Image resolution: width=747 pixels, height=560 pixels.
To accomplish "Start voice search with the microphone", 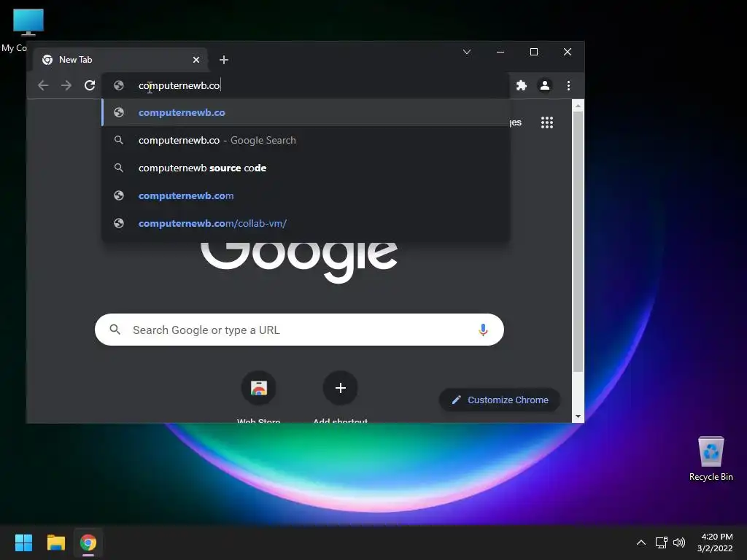I will (x=483, y=330).
